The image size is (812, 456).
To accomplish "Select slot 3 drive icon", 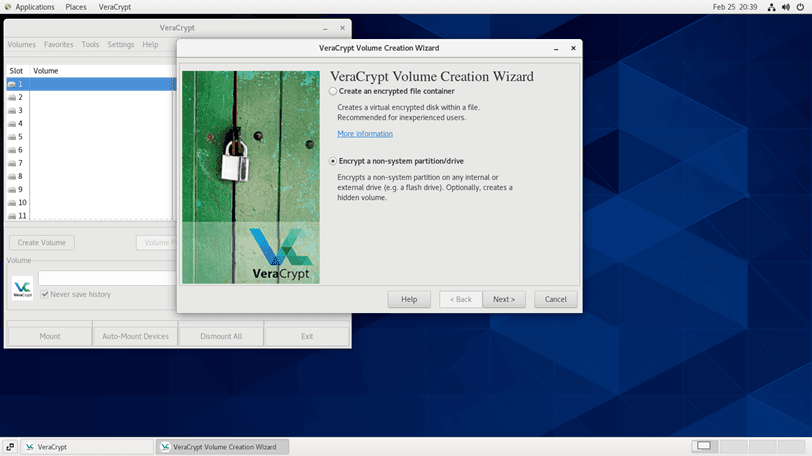I will [12, 110].
